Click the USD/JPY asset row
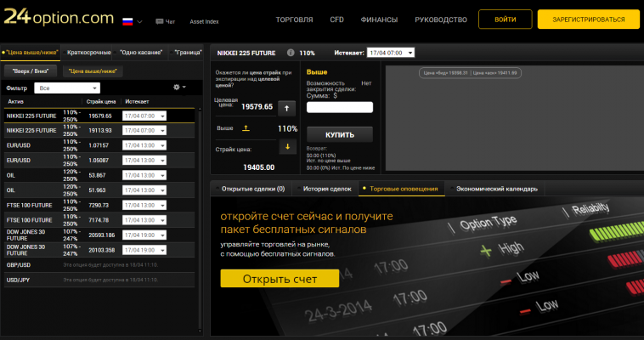The height and width of the screenshot is (340, 644). pos(99,280)
